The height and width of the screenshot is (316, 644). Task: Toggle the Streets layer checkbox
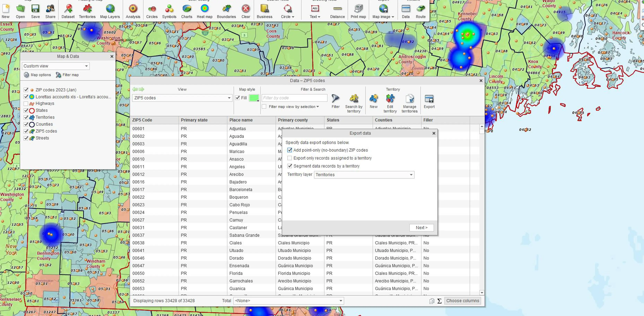26,138
